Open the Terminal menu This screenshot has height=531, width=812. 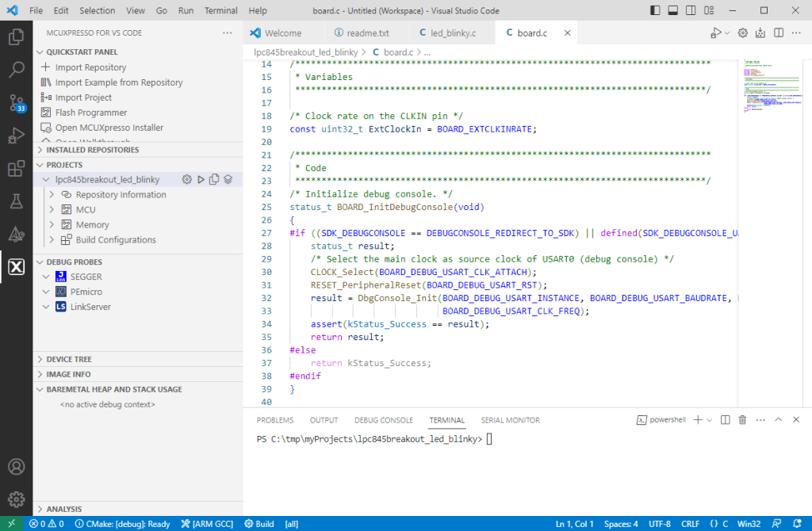(220, 11)
